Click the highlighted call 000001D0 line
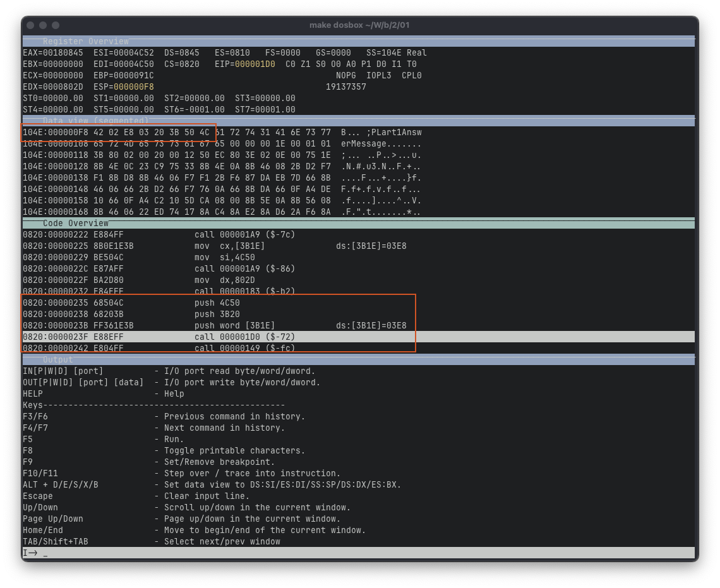Screen dimensions: 720x588 (x=358, y=337)
